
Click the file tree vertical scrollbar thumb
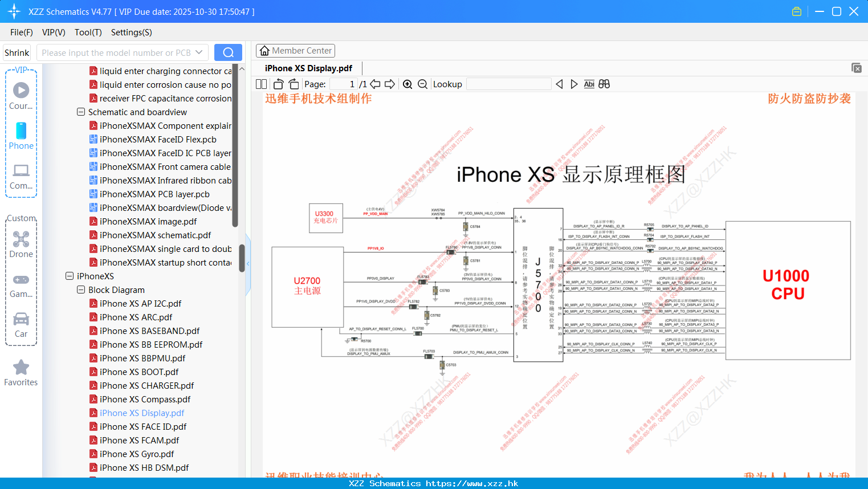pyautogui.click(x=242, y=258)
